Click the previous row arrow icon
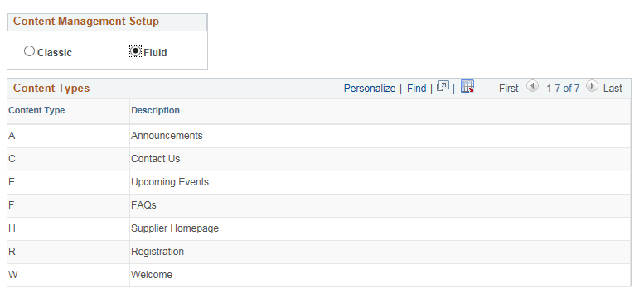Screen dimensions: 644x298 pyautogui.click(x=532, y=86)
